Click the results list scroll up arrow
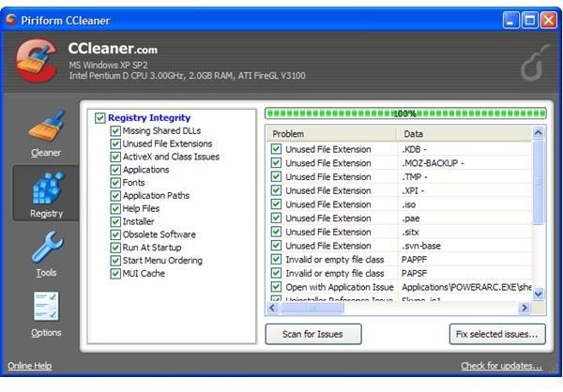Screen dimensions: 563x392 click(x=539, y=133)
